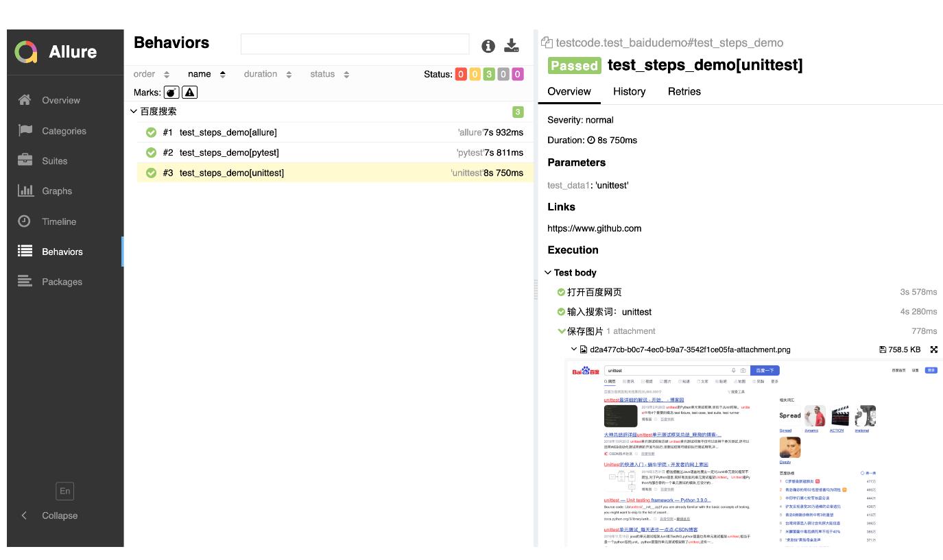The height and width of the screenshot is (560, 943).
Task: Open the https://www.github.com link
Action: click(594, 228)
